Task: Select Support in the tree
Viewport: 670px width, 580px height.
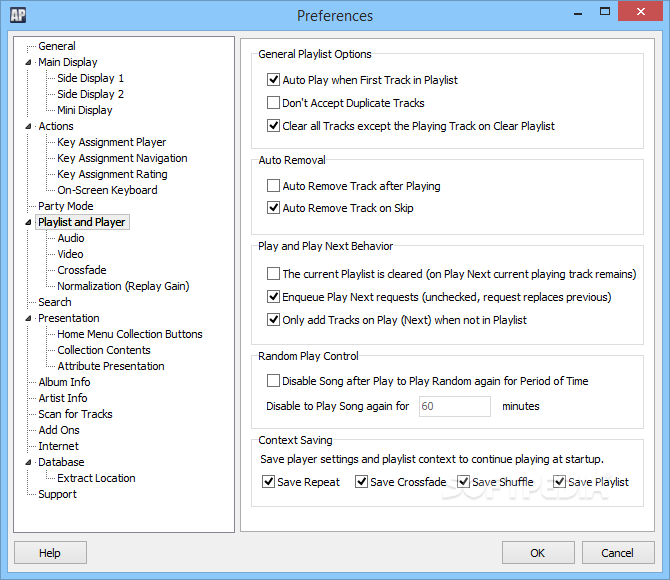Action: click(x=57, y=494)
